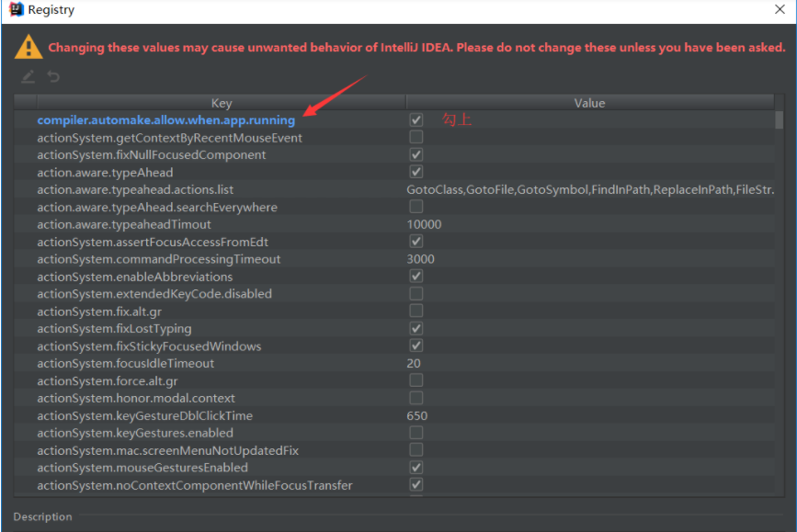
Task: Toggle actionSystem.enableAbbreviations checkbox
Action: point(416,277)
